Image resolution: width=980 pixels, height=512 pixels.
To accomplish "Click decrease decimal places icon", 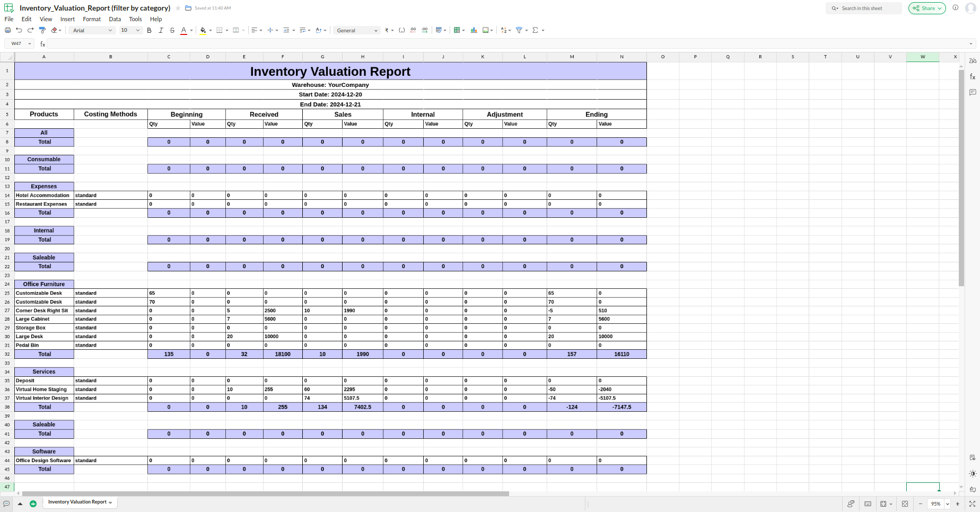I will 413,30.
